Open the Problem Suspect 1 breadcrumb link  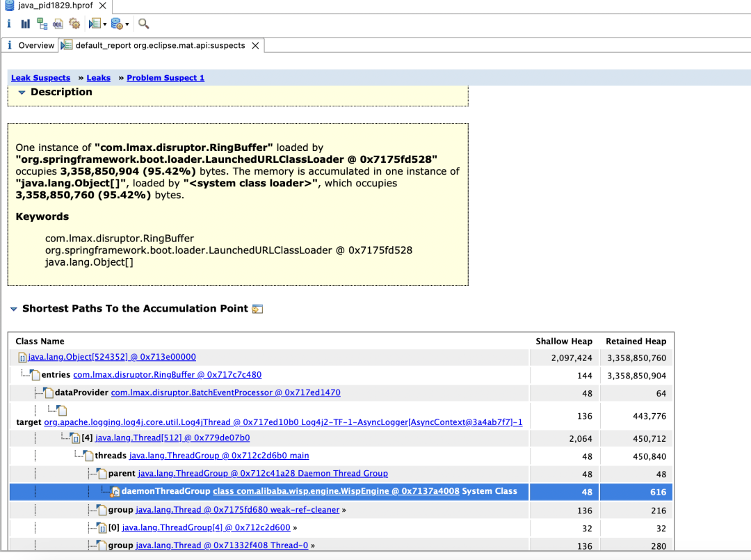165,78
